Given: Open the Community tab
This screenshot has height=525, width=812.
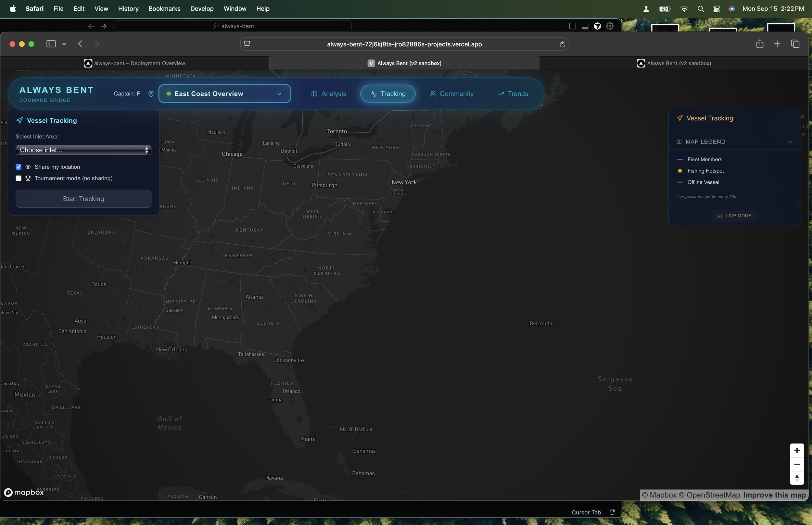Looking at the screenshot, I should tap(451, 94).
